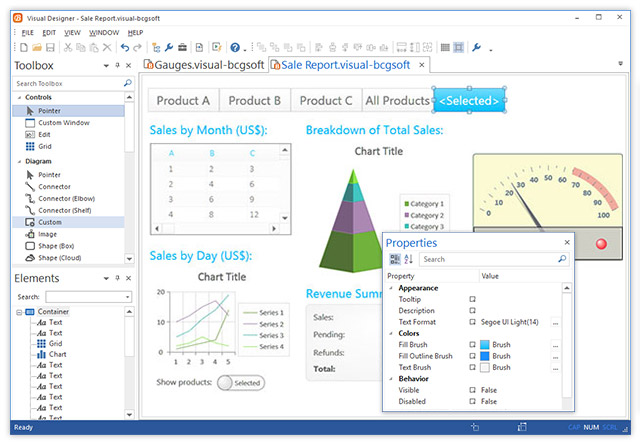
Task: Click the Save icon in the toolbar
Action: coord(49,47)
